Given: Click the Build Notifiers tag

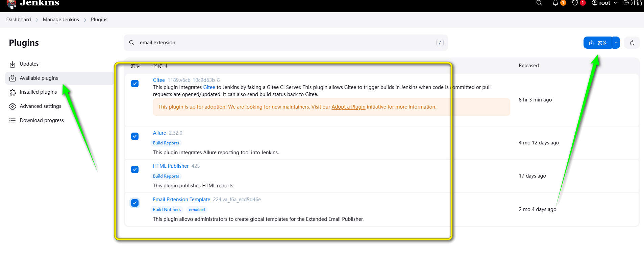Looking at the screenshot, I should [167, 210].
